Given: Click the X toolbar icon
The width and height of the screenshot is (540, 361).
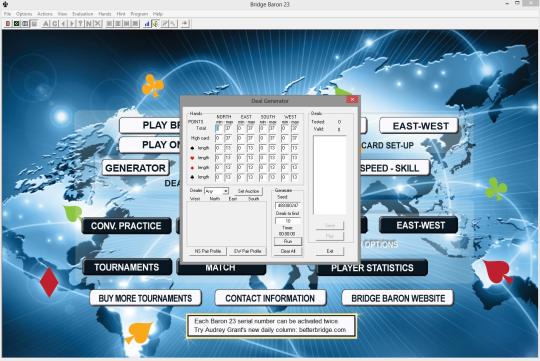Looking at the screenshot, I should point(98,23).
